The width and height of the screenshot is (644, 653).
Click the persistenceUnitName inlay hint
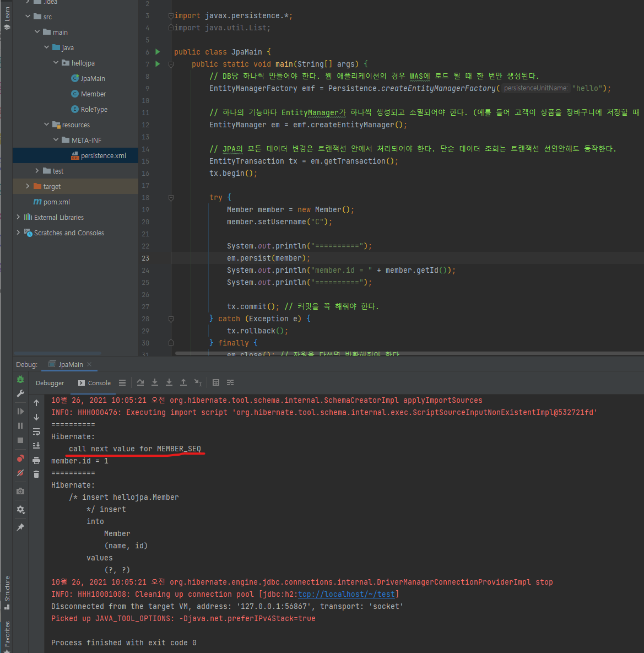click(x=535, y=88)
